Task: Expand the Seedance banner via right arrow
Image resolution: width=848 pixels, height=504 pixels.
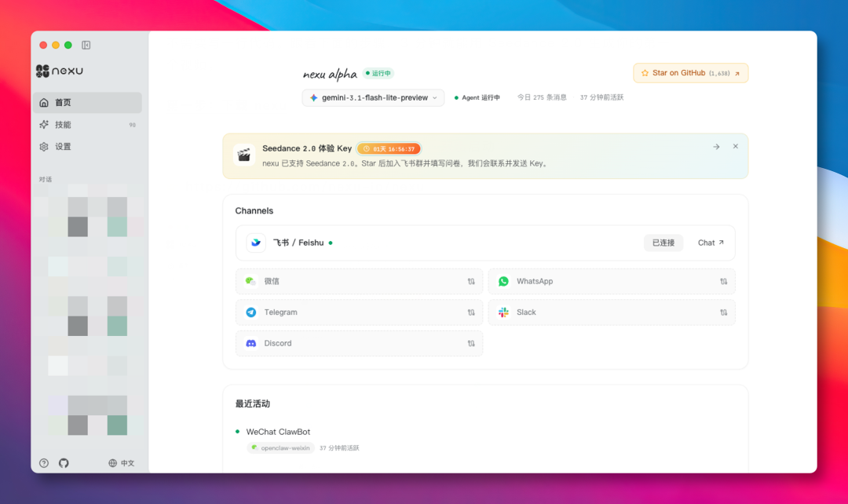Action: [x=716, y=146]
